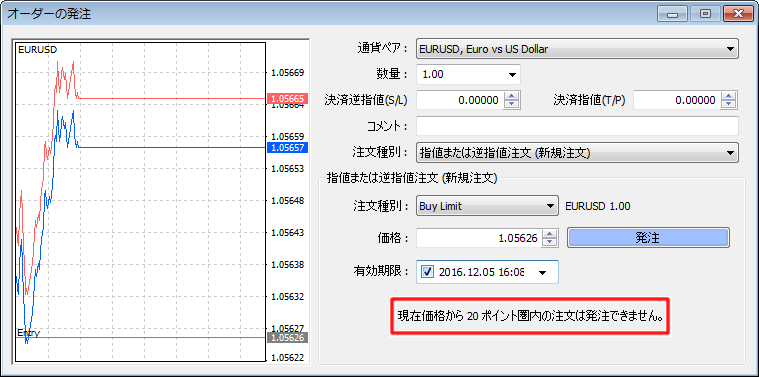This screenshot has width=759, height=377.
Task: Click the 20 ポイント圏内 warning message
Action: [530, 317]
